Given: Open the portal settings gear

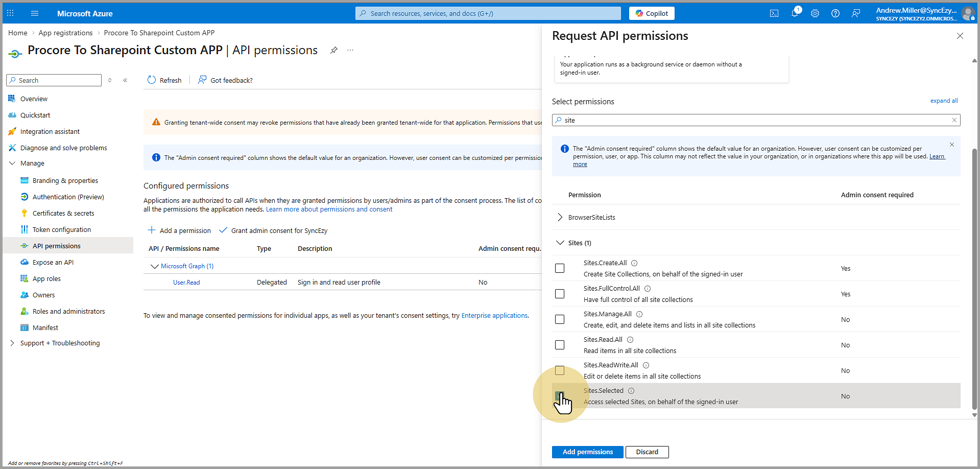Looking at the screenshot, I should point(815,13).
